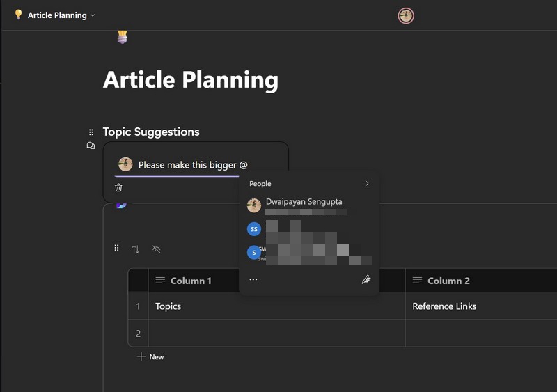Mention Dwaipayan Sengupta from the suggestions
The image size is (557, 392).
309,205
